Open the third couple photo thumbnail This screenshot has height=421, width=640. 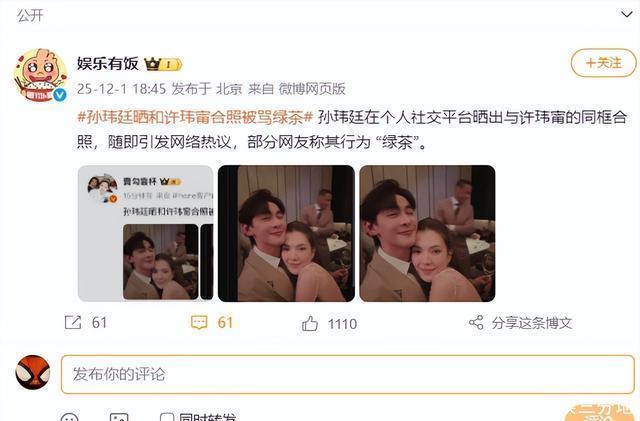pyautogui.click(x=427, y=233)
